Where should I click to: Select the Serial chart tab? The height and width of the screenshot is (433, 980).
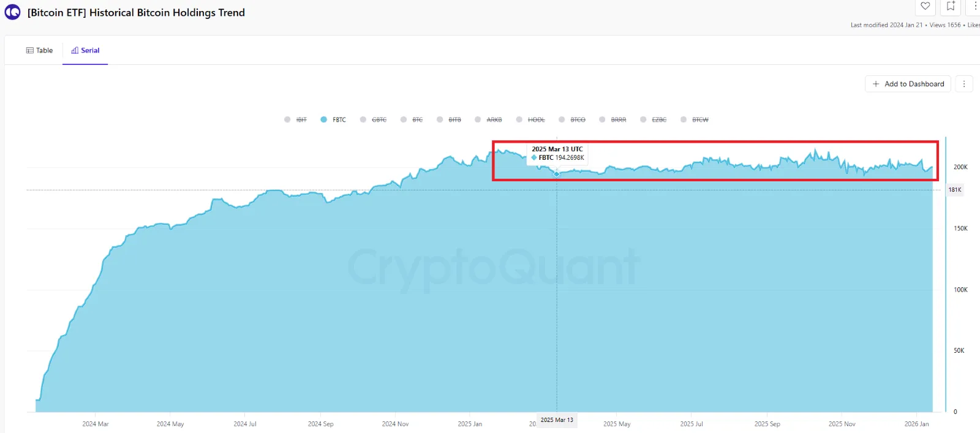[x=85, y=50]
